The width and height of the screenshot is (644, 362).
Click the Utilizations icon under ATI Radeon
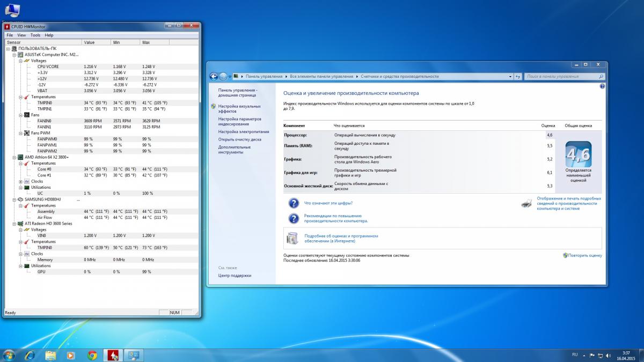26,266
